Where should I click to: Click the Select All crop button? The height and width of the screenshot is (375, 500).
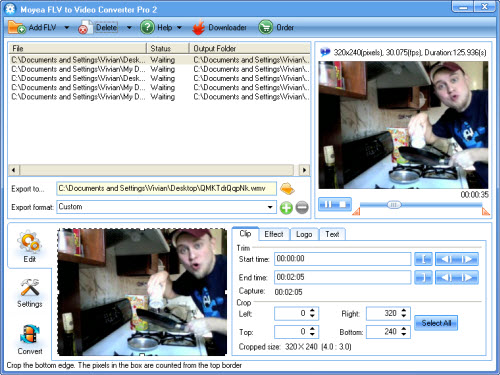pyautogui.click(x=436, y=323)
